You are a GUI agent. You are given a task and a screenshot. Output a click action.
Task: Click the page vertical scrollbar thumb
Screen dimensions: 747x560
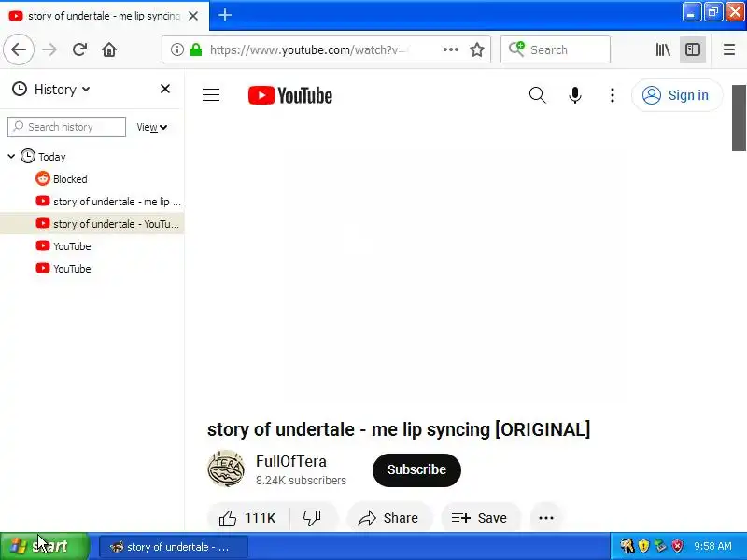point(739,119)
